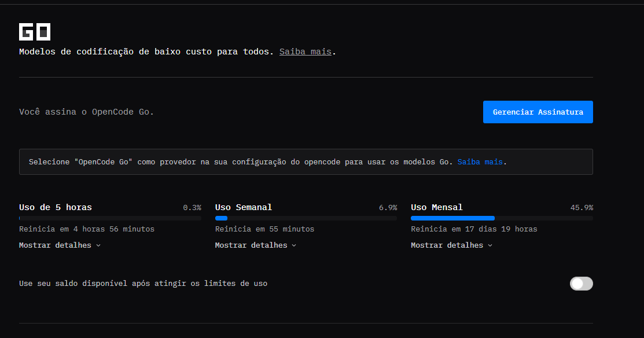This screenshot has height=338, width=644.
Task: Click the text Reinicia em 55 minutos
Action: click(264, 229)
